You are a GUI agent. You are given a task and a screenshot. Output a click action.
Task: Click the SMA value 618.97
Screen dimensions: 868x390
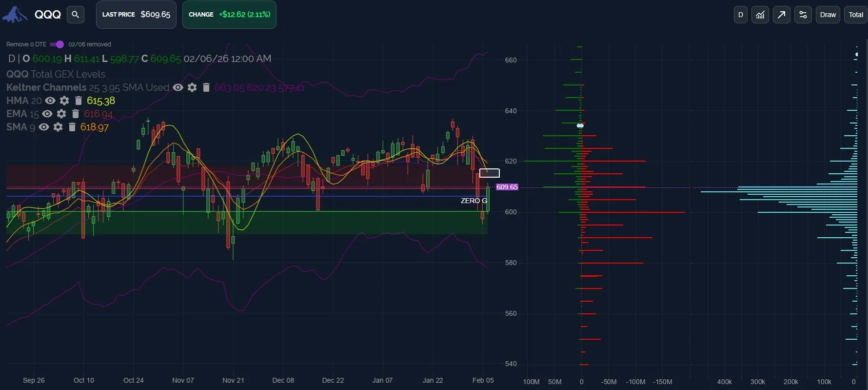[95, 127]
